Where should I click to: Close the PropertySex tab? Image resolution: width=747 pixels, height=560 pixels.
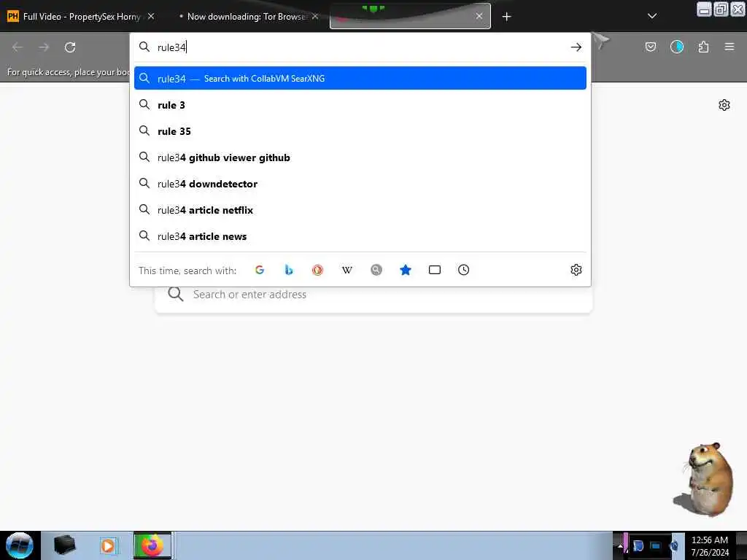[151, 16]
